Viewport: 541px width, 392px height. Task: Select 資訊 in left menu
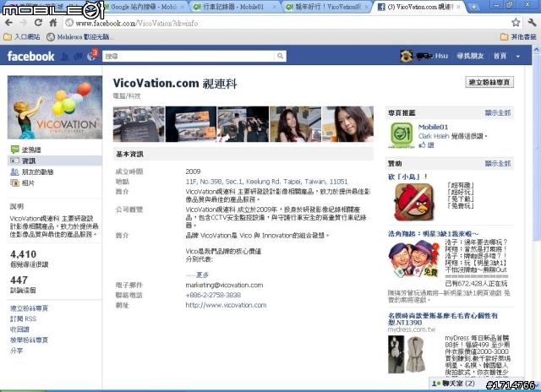(x=29, y=161)
